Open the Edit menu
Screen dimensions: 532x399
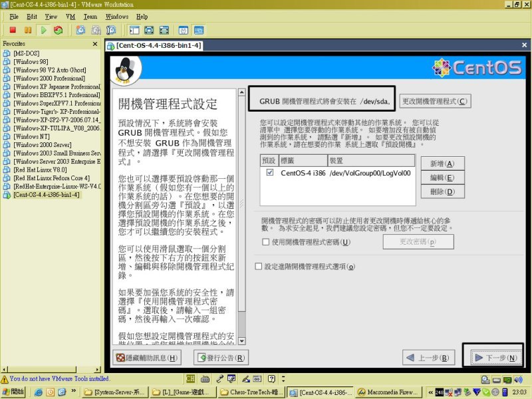coord(32,17)
